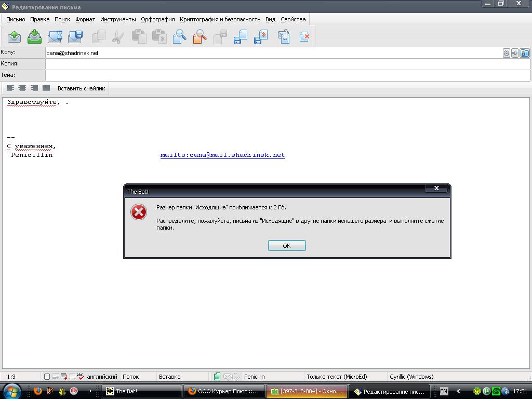Click the red round quick launch icon
532x399 pixels.
tap(74, 391)
